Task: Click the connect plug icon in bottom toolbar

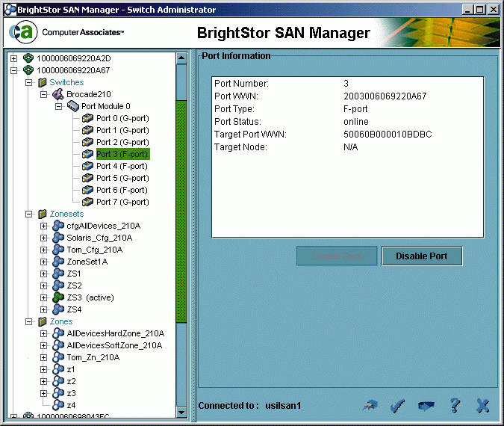Action: [370, 405]
